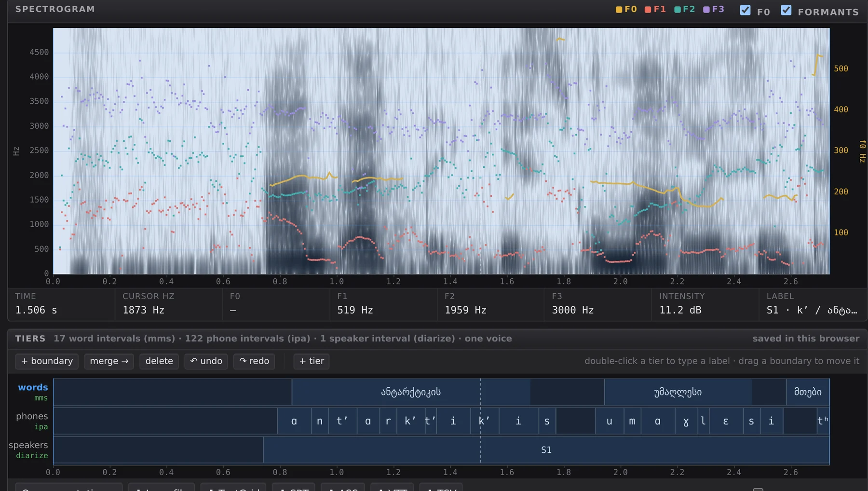Screen dimensions: 868x491
Task: Select the 'r' phone interval
Action: (388, 421)
